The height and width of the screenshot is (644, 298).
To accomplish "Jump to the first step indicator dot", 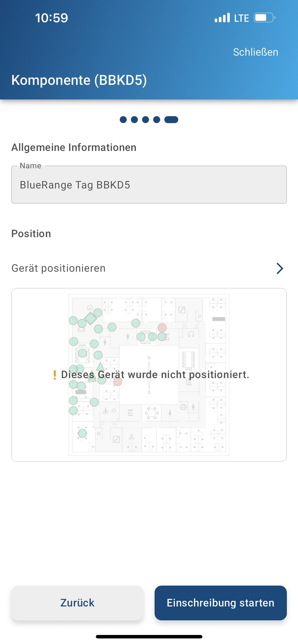I will pos(123,120).
